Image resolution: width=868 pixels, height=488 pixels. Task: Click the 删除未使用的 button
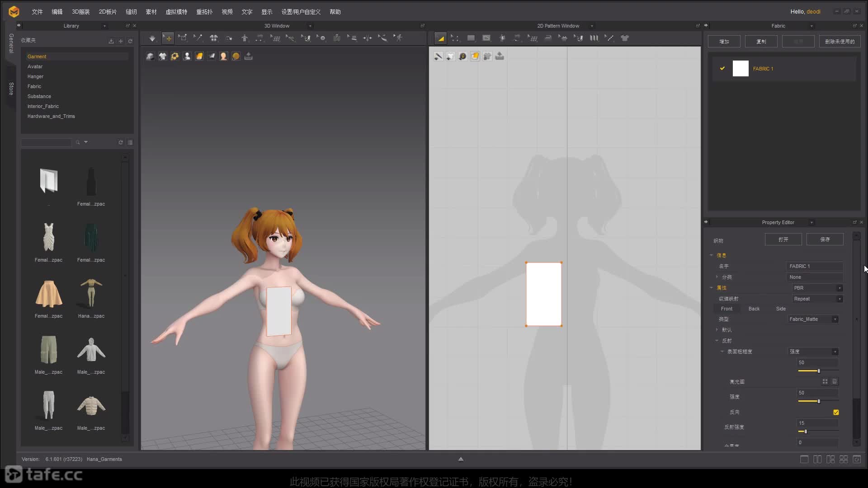pos(840,42)
